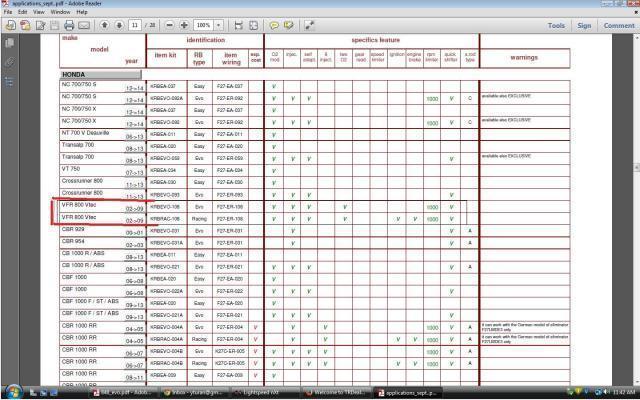Click the "specifics feature" column group header

376,40
